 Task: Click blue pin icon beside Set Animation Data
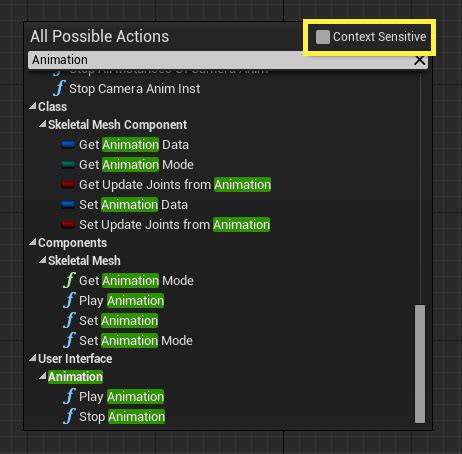point(68,205)
